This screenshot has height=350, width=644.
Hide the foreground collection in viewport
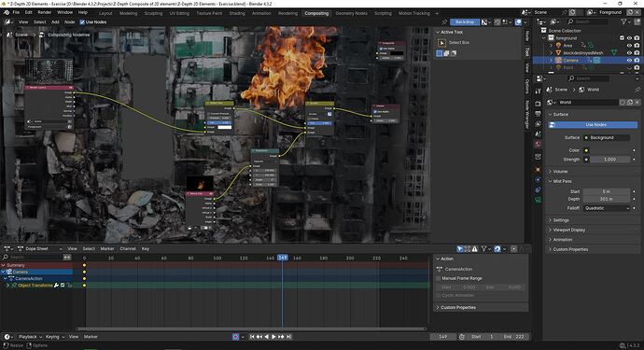pos(629,37)
